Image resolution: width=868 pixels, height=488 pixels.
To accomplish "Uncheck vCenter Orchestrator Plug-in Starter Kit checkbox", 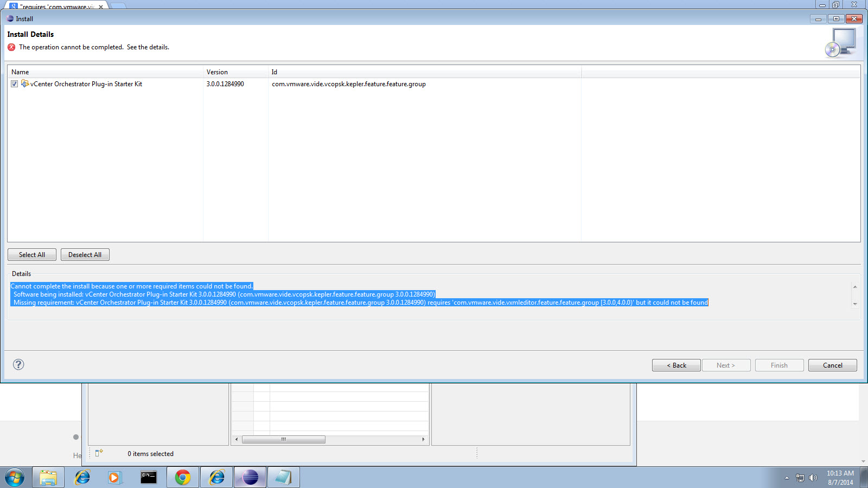I will pyautogui.click(x=15, y=84).
